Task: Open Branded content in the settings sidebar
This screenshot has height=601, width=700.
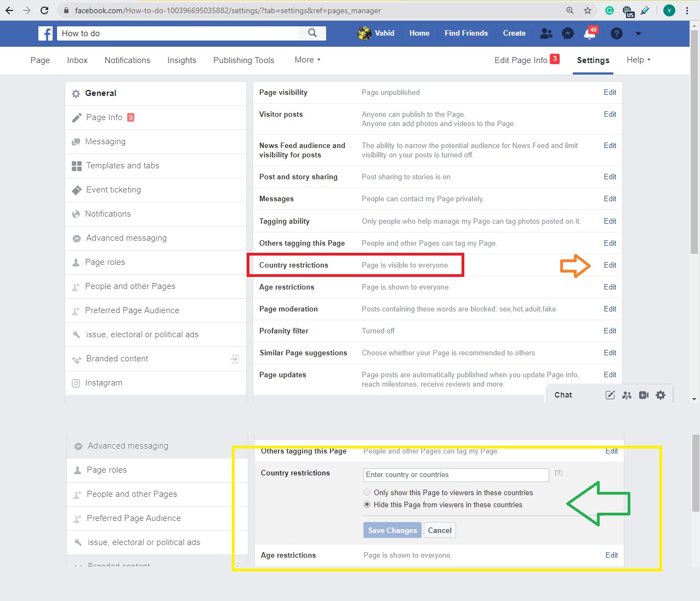Action: click(156, 359)
